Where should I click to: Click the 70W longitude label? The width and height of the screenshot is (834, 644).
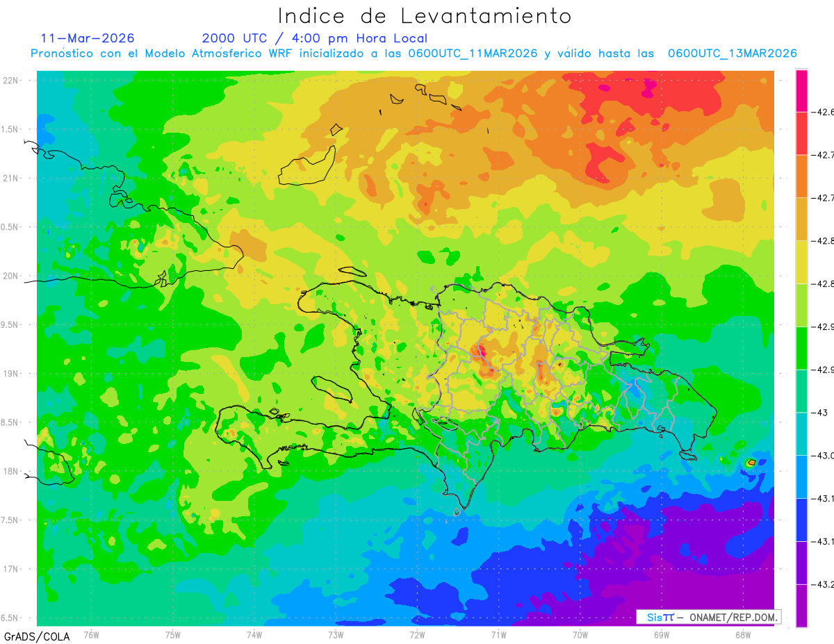[x=580, y=634]
